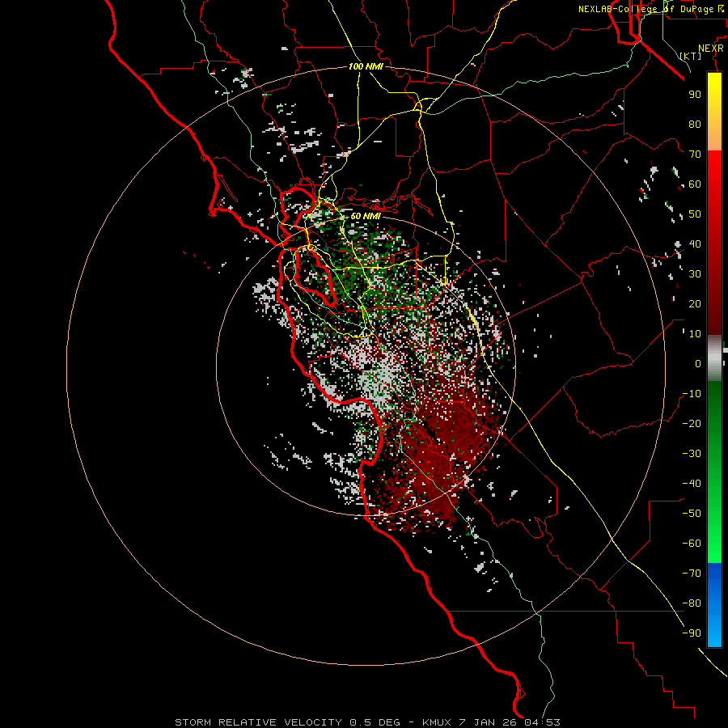Select the -10 value on the velocity legend
Screen dimensions: 728x728
[692, 394]
